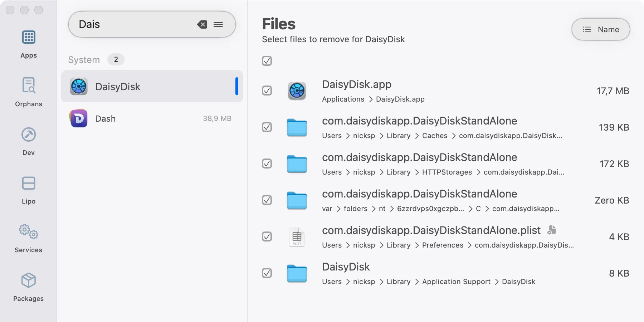
Task: Open the Orphans section icon
Action: (x=29, y=86)
